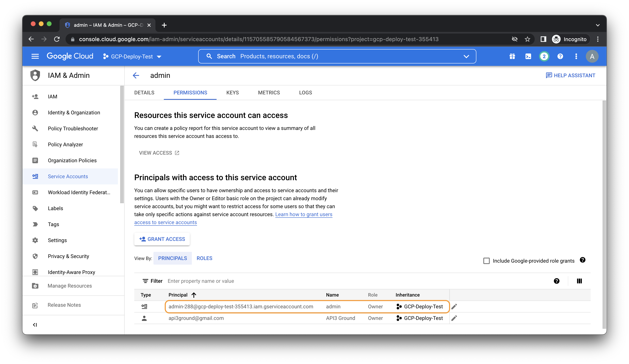Screen dimensions: 629x364
Task: Open the Support help icon in header
Action: [560, 56]
